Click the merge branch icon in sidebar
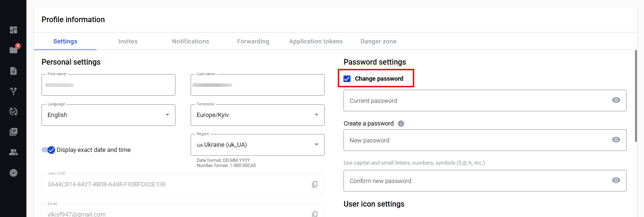 (x=13, y=91)
